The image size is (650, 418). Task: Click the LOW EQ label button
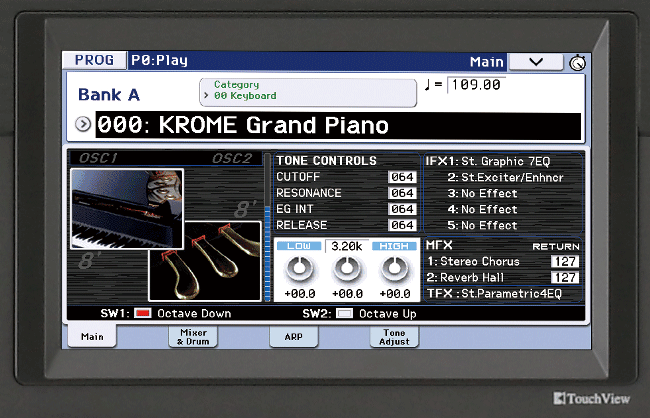tap(299, 246)
